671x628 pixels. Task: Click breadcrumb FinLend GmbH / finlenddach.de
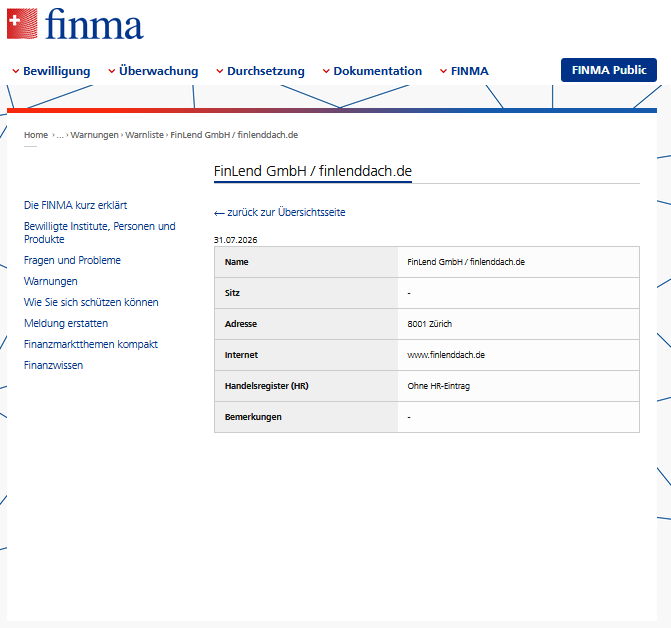234,135
